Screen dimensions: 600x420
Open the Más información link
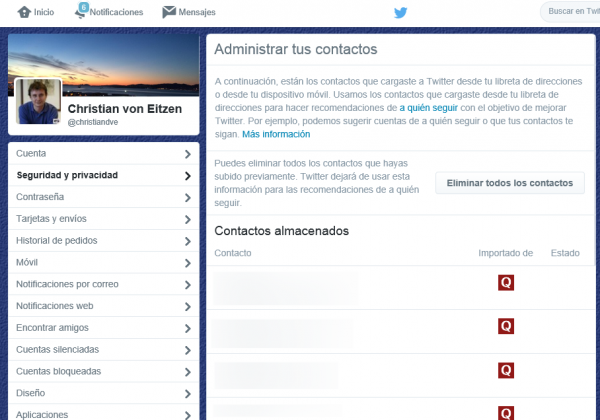276,134
